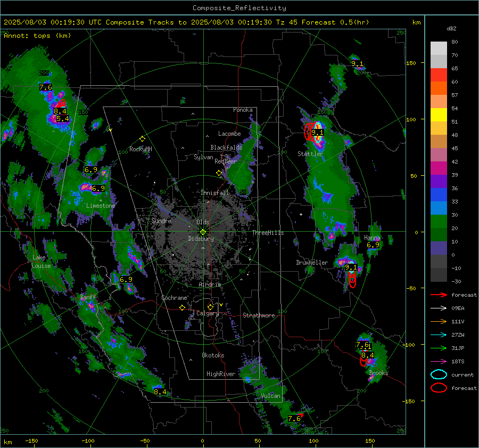The image size is (479, 448).
Task: Click the Blackfalds town label
Action: click(226, 148)
